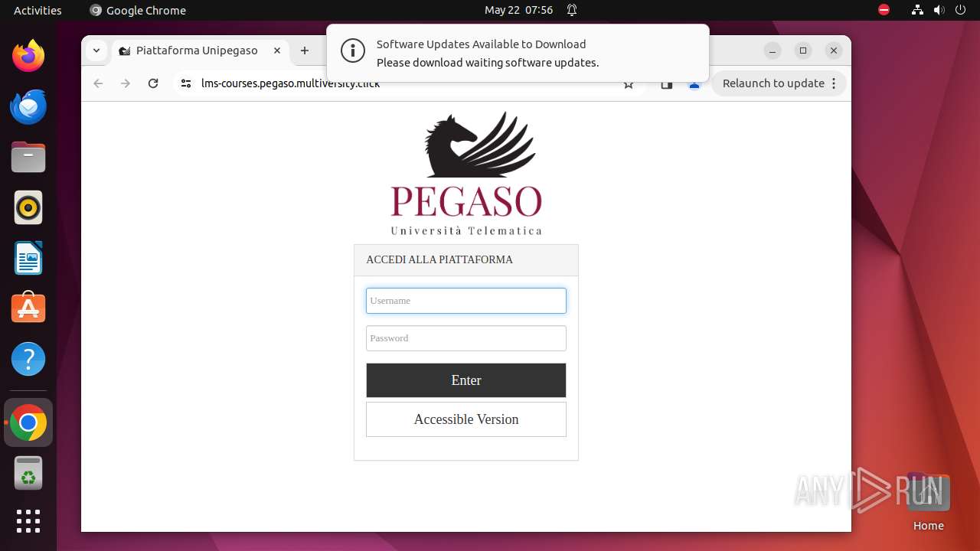Viewport: 980px width, 551px height.
Task: Expand the tab search dropdown arrow
Action: (x=96, y=51)
